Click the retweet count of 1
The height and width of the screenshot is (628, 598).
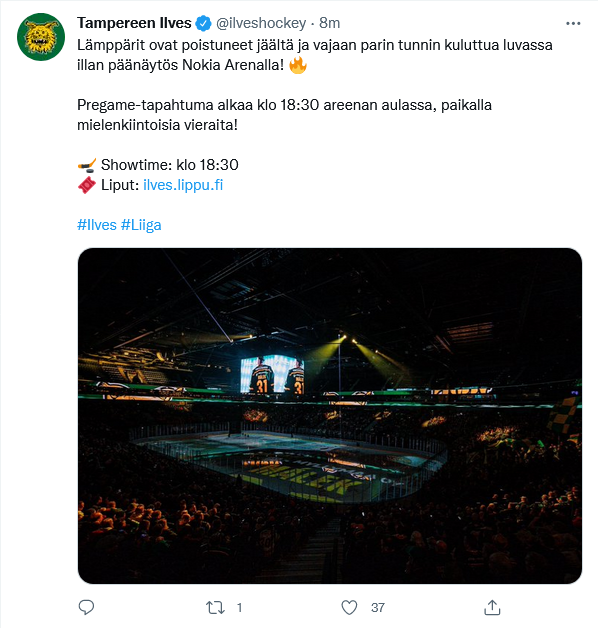(240, 608)
